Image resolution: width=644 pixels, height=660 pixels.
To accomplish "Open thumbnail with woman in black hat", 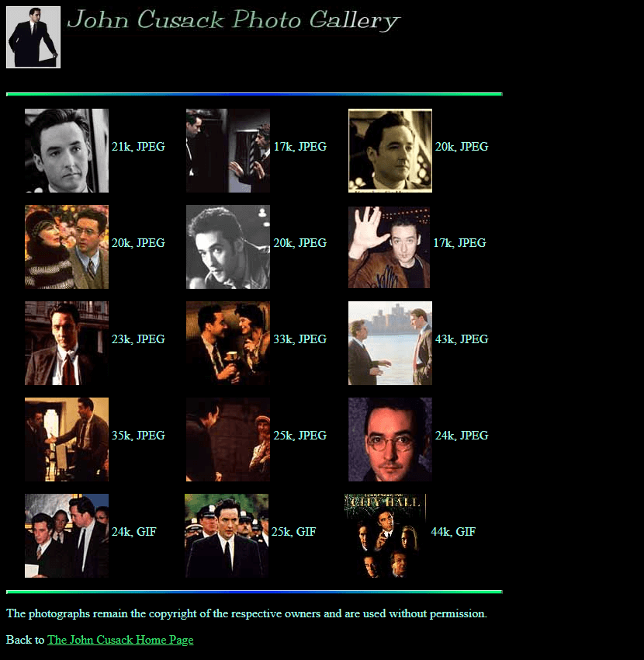I will 67,247.
